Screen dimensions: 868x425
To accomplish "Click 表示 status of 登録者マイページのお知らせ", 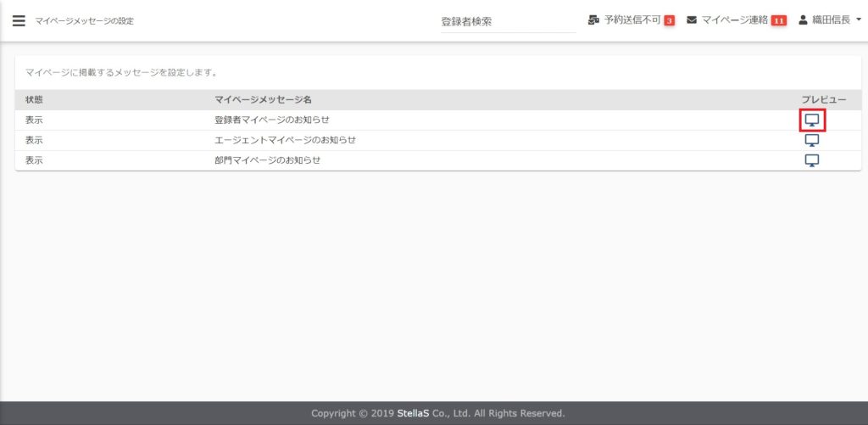I will tap(34, 120).
